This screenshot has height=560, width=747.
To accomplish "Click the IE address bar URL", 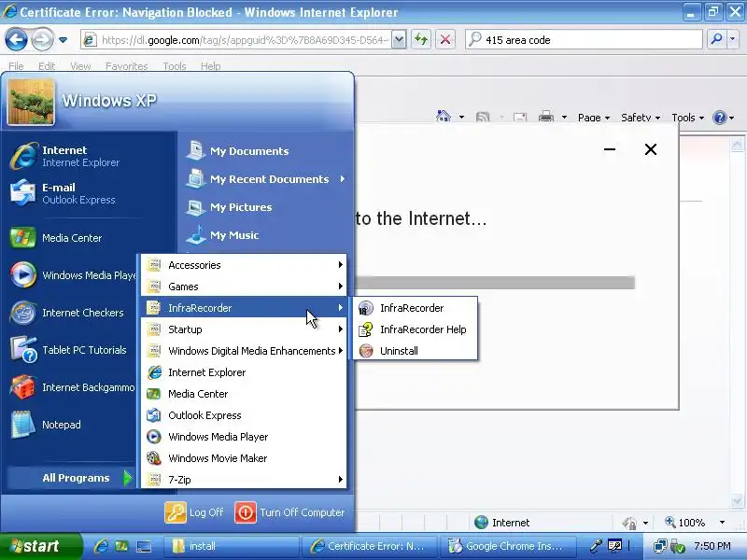I will [x=245, y=40].
